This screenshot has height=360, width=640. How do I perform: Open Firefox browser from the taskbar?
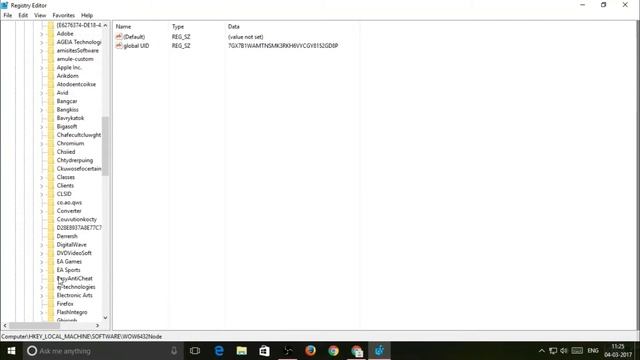[x=310, y=351]
